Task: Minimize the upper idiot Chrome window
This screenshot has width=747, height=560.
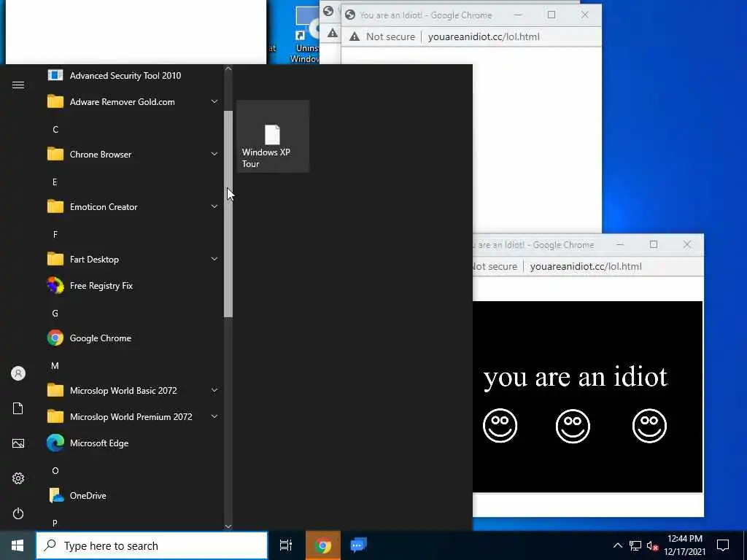Action: (518, 15)
